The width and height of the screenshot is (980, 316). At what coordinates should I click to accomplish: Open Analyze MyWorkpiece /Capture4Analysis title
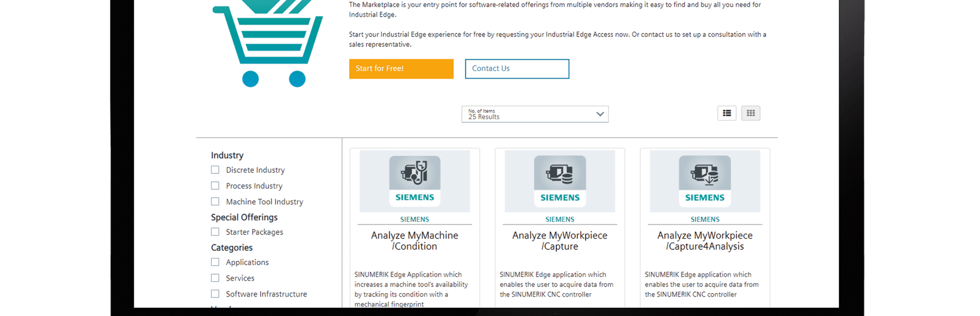click(x=705, y=241)
